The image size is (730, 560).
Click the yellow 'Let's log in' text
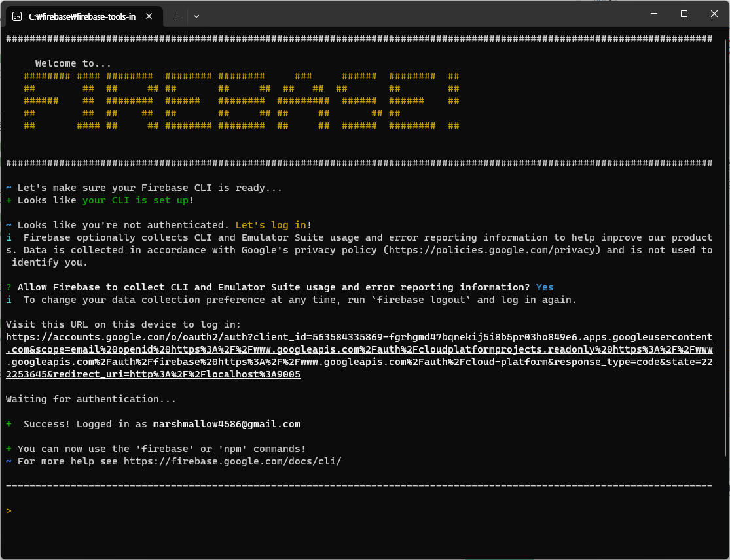coord(271,225)
